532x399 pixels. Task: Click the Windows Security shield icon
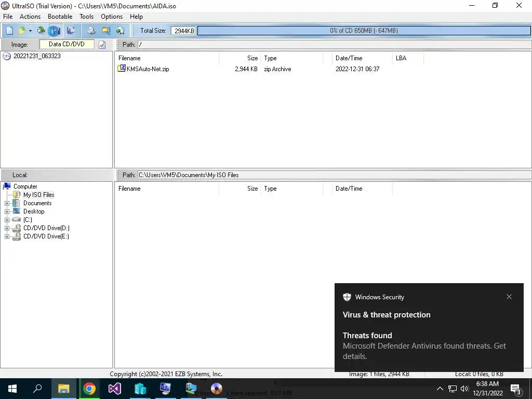click(347, 297)
